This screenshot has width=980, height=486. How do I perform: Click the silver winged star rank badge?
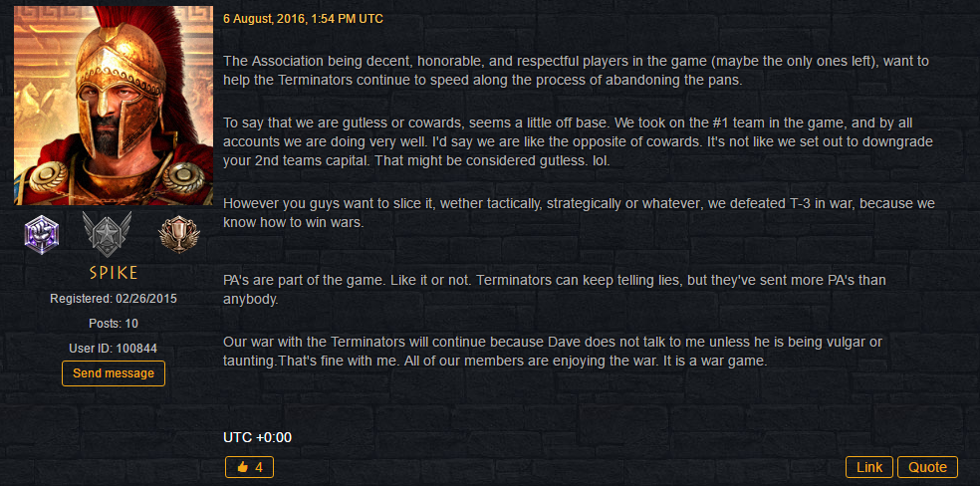pyautogui.click(x=108, y=234)
